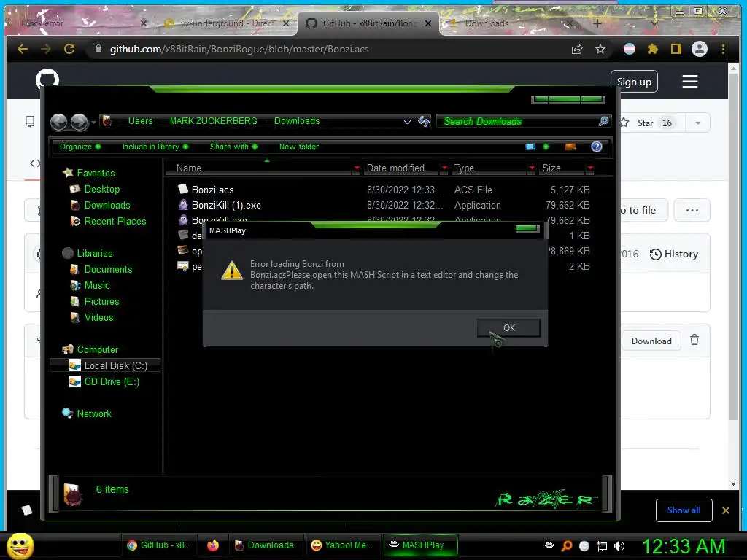Click Show all in the downloads bar
The image size is (747, 560).
(684, 510)
